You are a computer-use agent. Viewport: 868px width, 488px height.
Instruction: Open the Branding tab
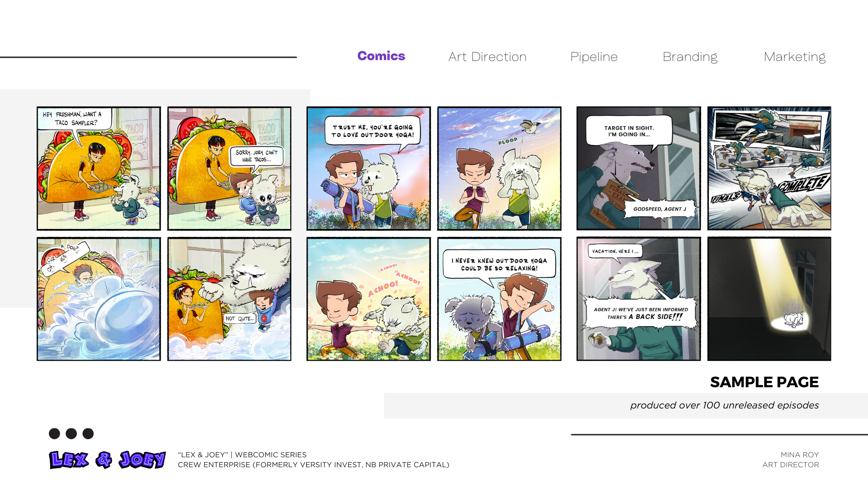[x=690, y=57]
